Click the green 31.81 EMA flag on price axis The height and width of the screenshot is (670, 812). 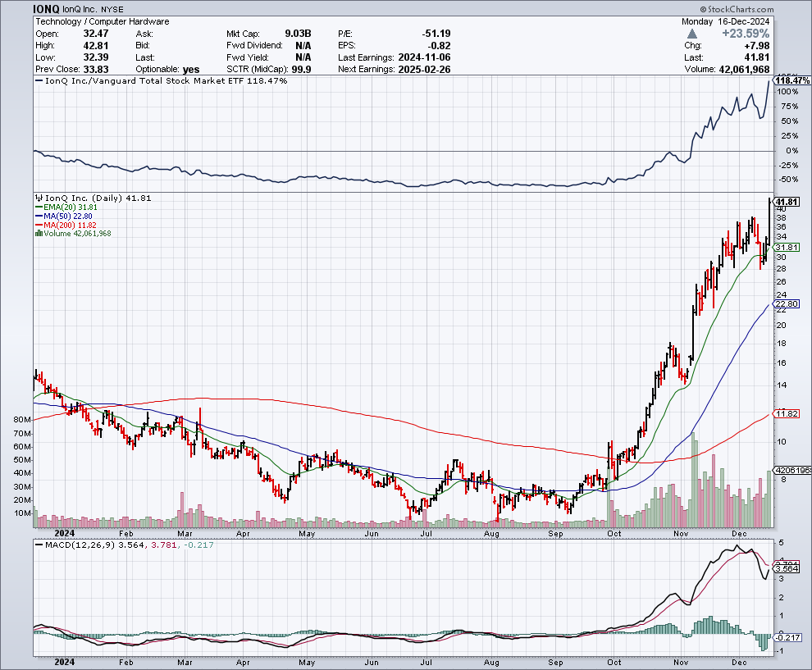point(787,248)
